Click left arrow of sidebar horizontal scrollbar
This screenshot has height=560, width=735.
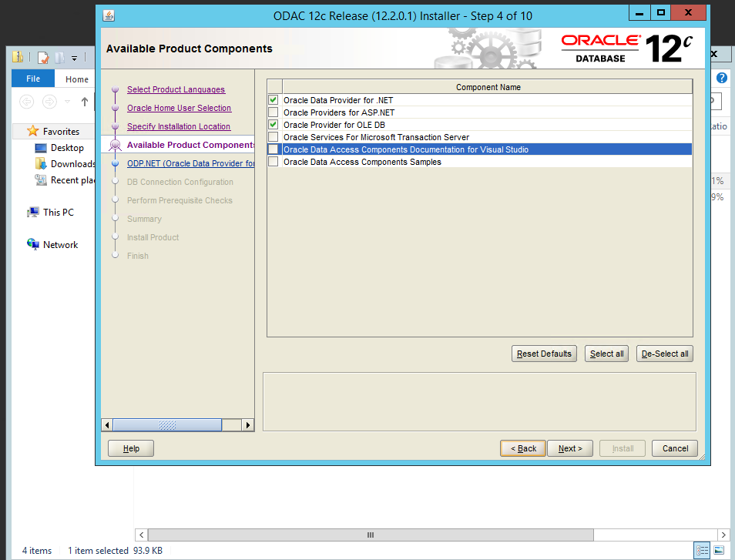pyautogui.click(x=107, y=425)
